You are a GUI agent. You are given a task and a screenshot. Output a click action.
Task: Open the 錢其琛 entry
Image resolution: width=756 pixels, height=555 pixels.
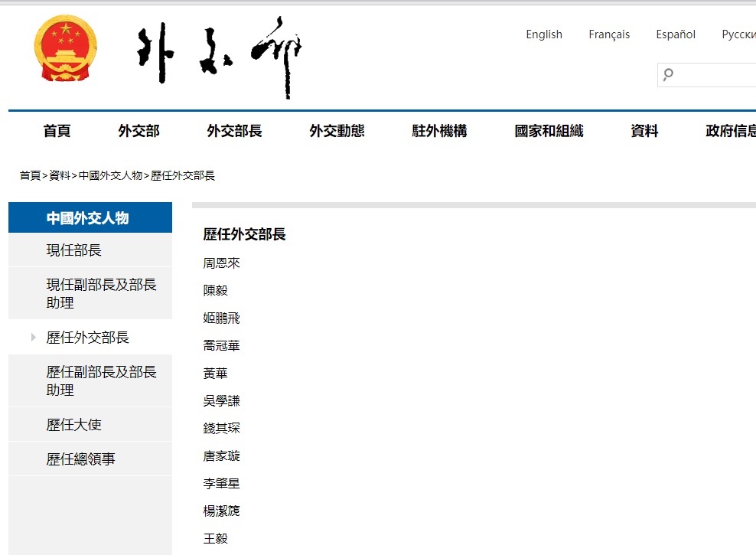[221, 428]
